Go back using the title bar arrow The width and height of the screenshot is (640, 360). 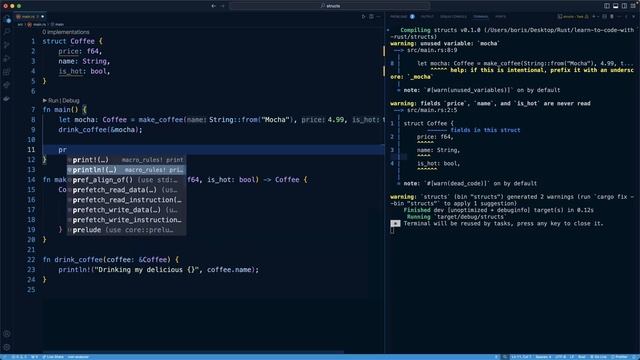coord(213,6)
